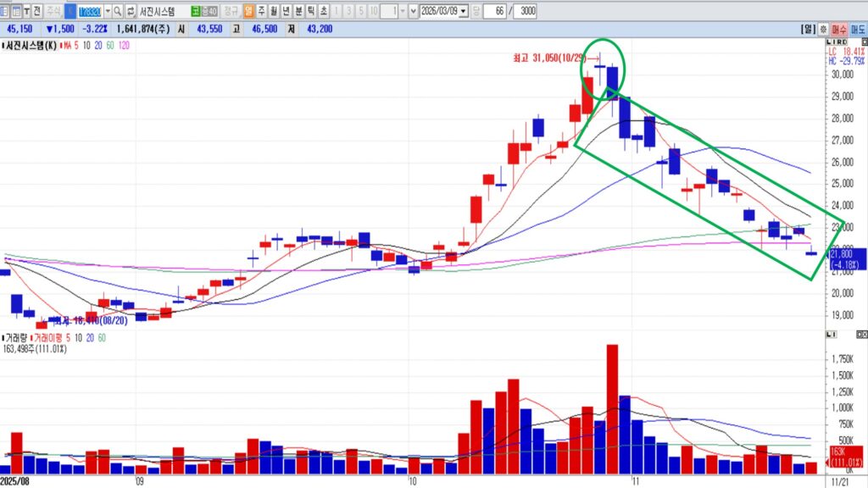The width and height of the screenshot is (868, 488).
Task: Click the T text tool icon
Action: click(x=26, y=11)
